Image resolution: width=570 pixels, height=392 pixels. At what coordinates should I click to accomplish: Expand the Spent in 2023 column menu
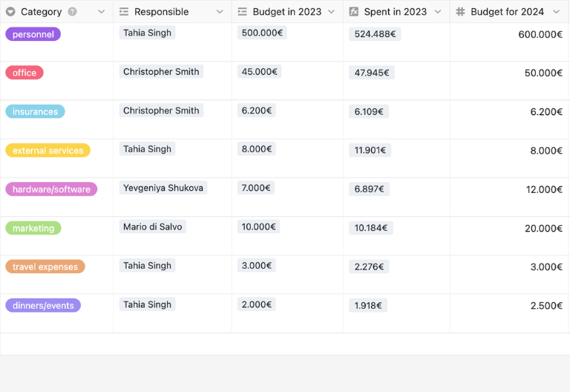[438, 12]
